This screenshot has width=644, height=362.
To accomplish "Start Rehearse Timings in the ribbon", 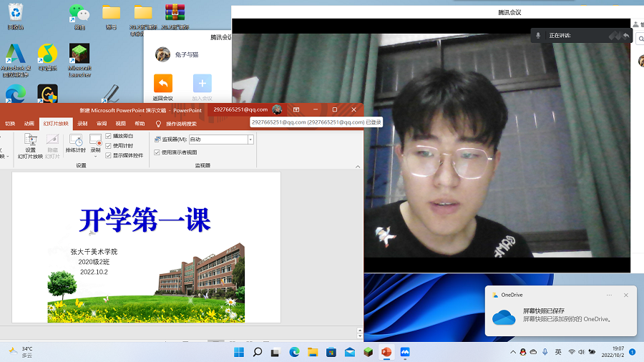I will coord(76,144).
